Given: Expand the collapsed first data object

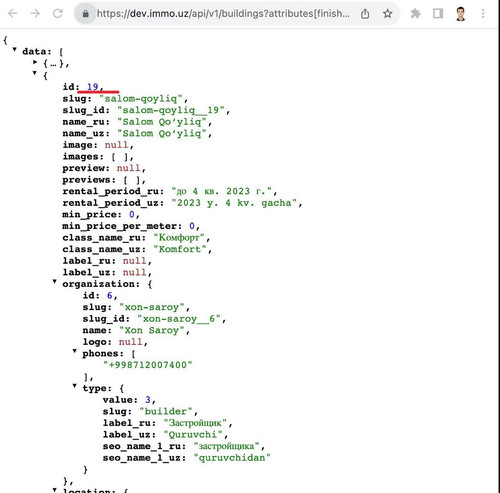Looking at the screenshot, I should click(x=35, y=62).
